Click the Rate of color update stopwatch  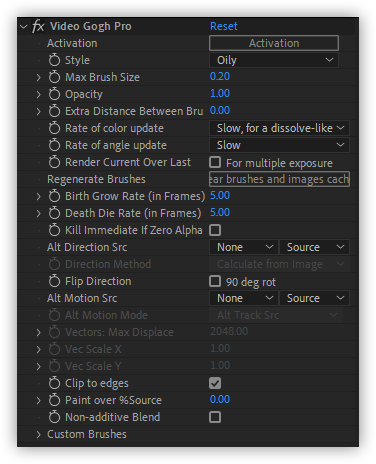[x=54, y=128]
